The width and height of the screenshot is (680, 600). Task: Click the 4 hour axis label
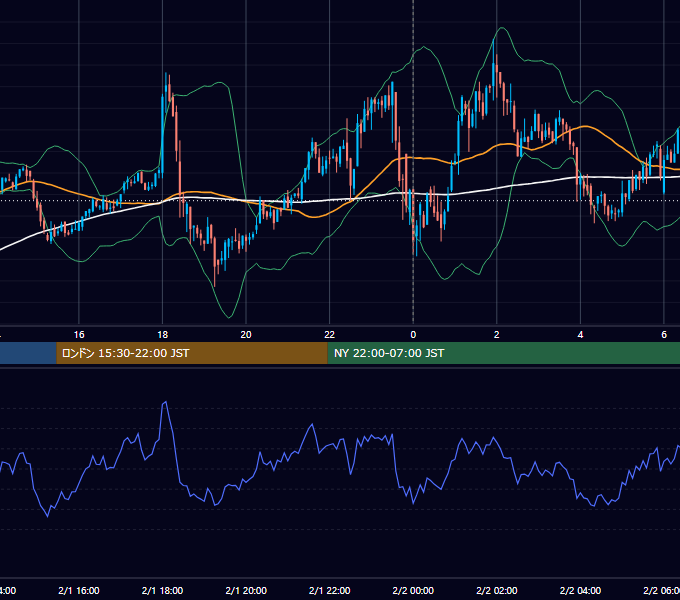580,335
